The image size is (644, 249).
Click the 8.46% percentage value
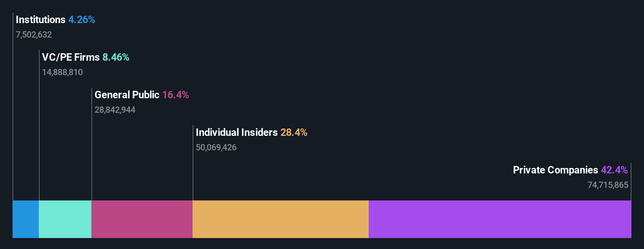pos(116,57)
